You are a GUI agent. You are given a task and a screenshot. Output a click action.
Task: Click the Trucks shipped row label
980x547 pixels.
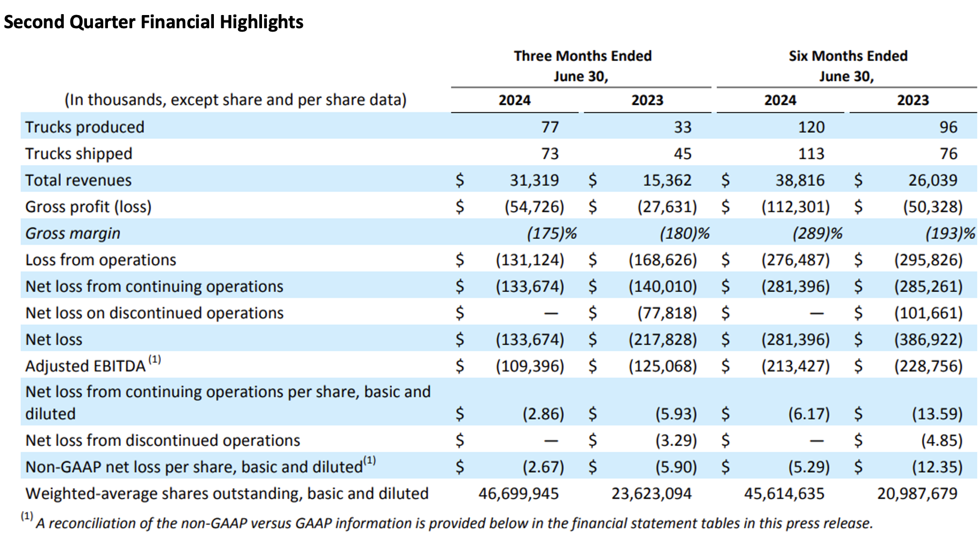tap(79, 154)
